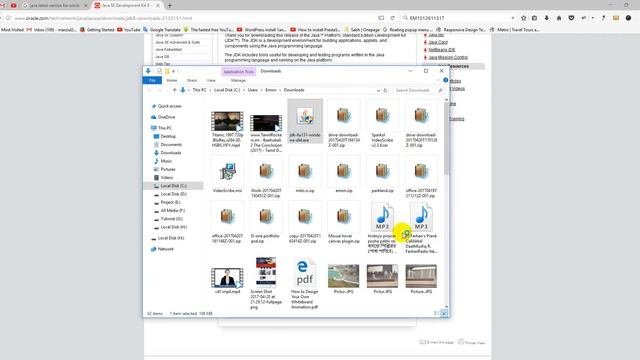Open address bar history dropdown in Explorer
Viewport: 640px width, 360px height.
[x=378, y=90]
